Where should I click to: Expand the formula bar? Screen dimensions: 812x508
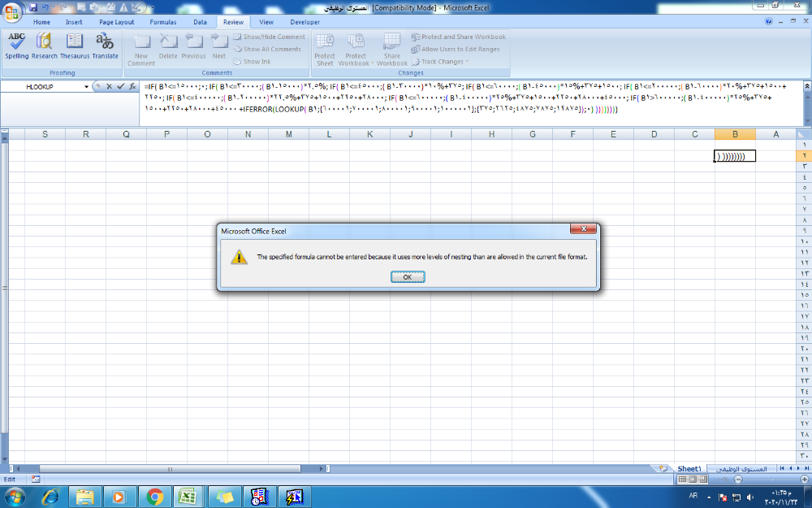807,87
